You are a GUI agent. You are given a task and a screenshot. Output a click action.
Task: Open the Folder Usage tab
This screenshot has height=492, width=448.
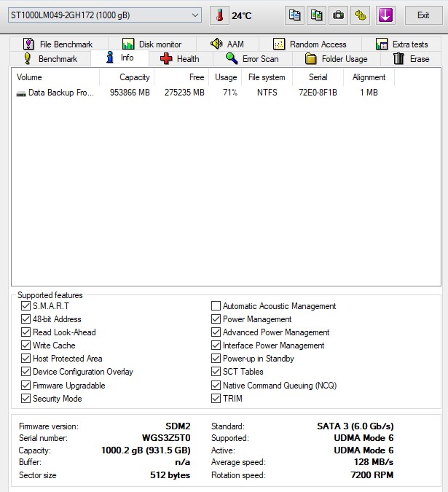click(x=336, y=59)
